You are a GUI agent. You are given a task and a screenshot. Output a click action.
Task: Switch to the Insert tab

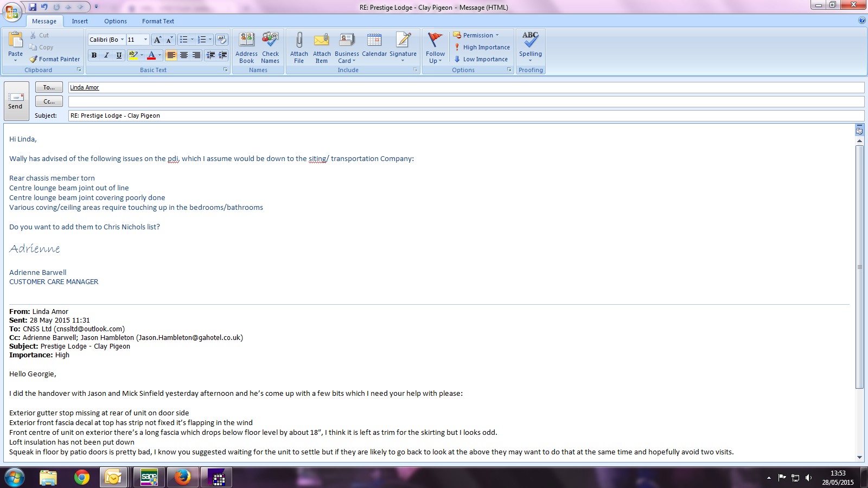pos(80,21)
